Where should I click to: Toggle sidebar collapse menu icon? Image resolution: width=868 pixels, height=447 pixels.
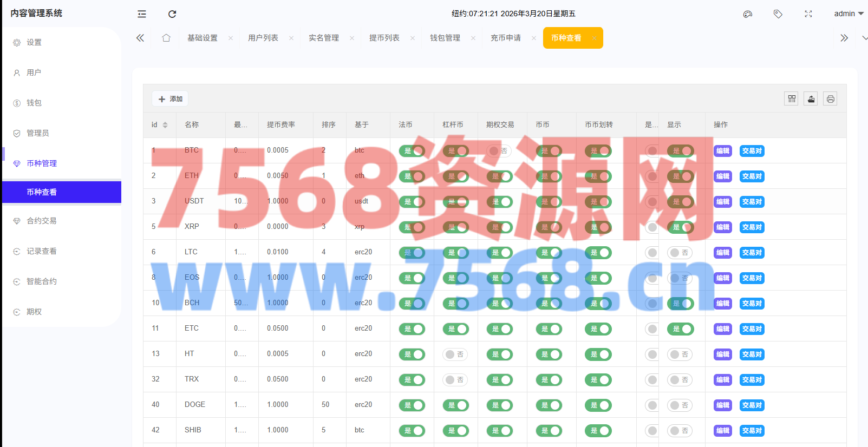(x=142, y=14)
